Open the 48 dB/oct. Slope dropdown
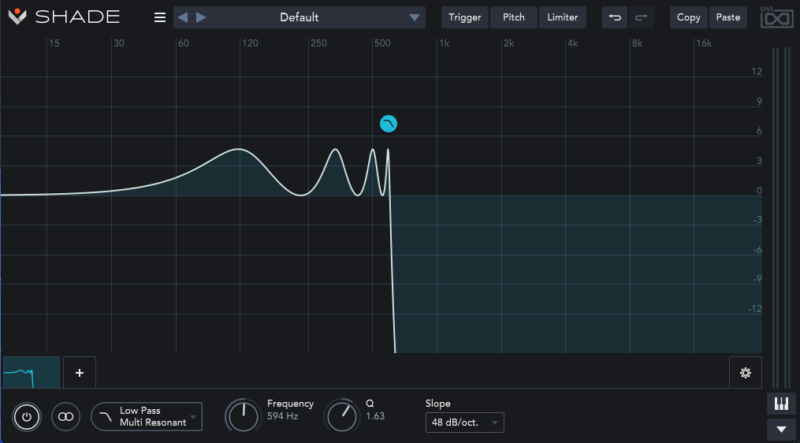Image resolution: width=800 pixels, height=443 pixels. 465,423
